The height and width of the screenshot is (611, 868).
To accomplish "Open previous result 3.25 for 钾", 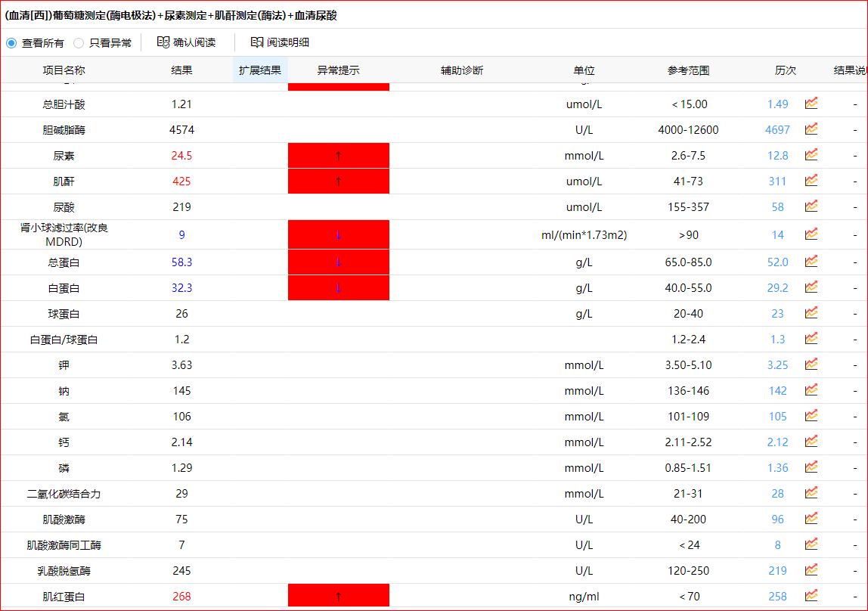I will pos(778,364).
